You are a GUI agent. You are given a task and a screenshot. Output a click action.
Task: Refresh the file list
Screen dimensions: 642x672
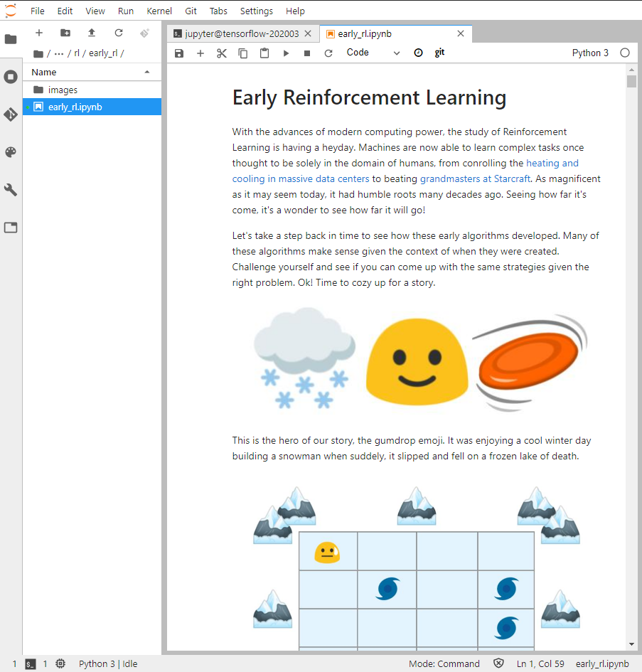(119, 33)
